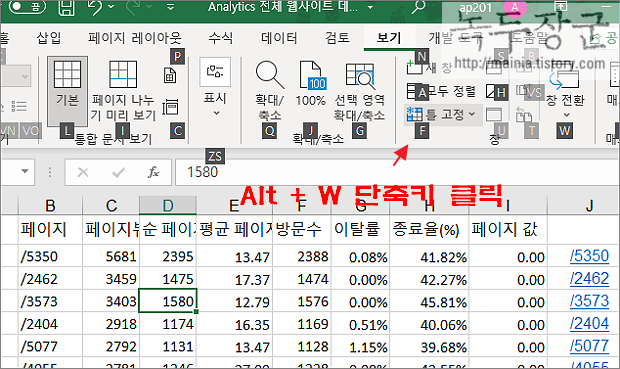The width and height of the screenshot is (620, 369).
Task: Select the 기본 normal view button
Action: [x=67, y=91]
